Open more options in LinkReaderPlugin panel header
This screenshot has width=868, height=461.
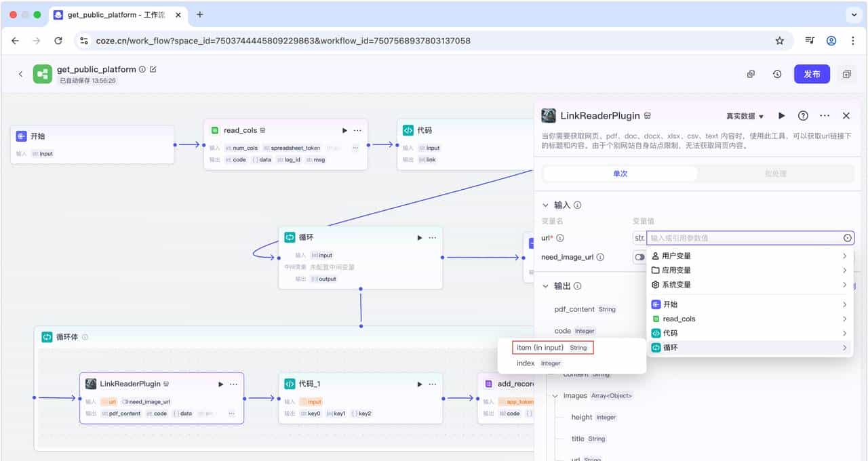coord(825,116)
